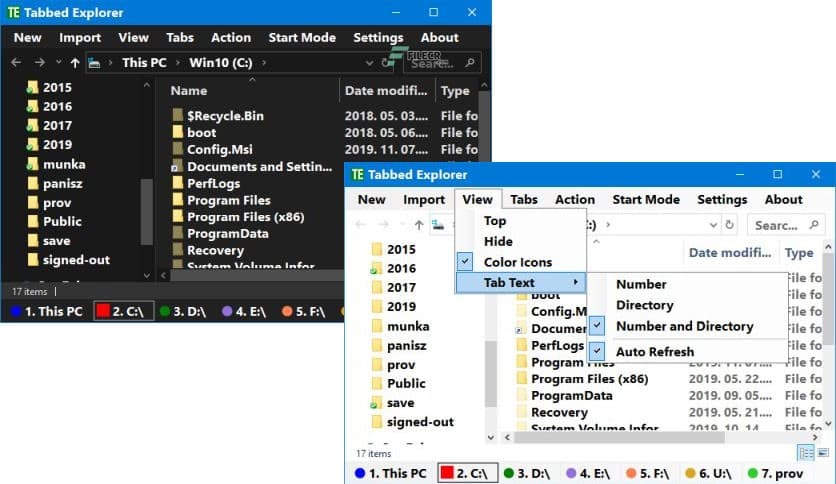Open recent locations arrow in dark window

(x=58, y=62)
